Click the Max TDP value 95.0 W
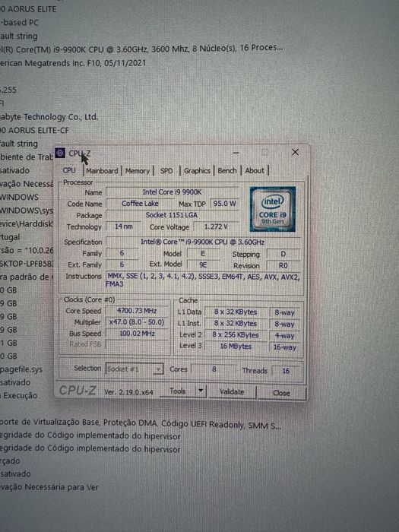The image size is (399, 532). [224, 204]
